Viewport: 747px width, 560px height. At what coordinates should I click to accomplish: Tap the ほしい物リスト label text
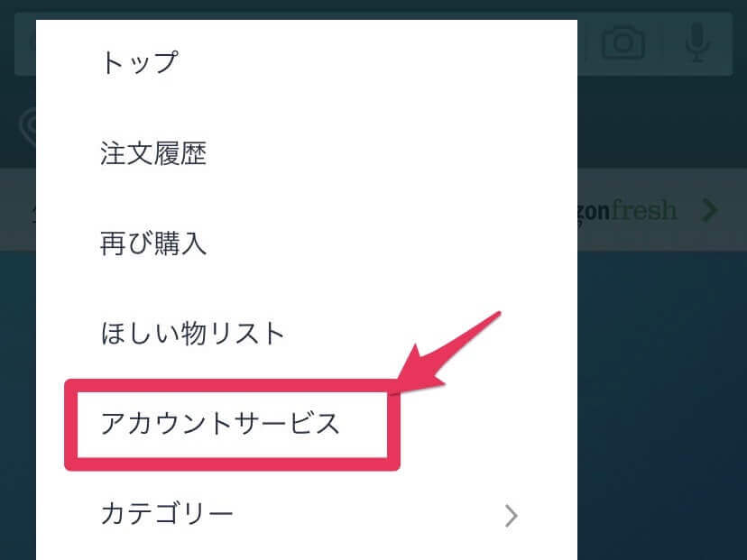click(192, 334)
